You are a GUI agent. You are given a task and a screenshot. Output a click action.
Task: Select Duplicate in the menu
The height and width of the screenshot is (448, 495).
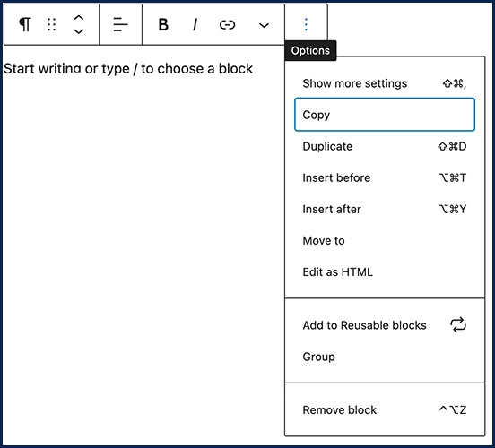[385, 146]
